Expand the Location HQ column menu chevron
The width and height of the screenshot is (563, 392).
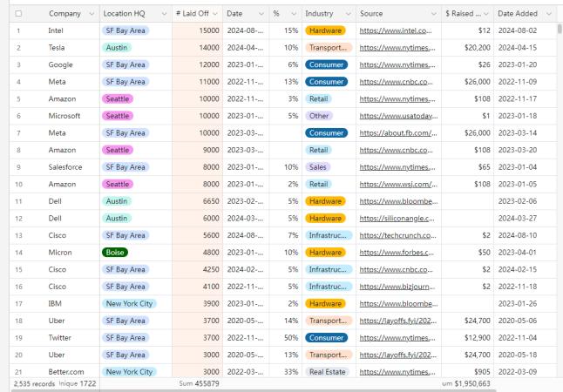point(164,14)
